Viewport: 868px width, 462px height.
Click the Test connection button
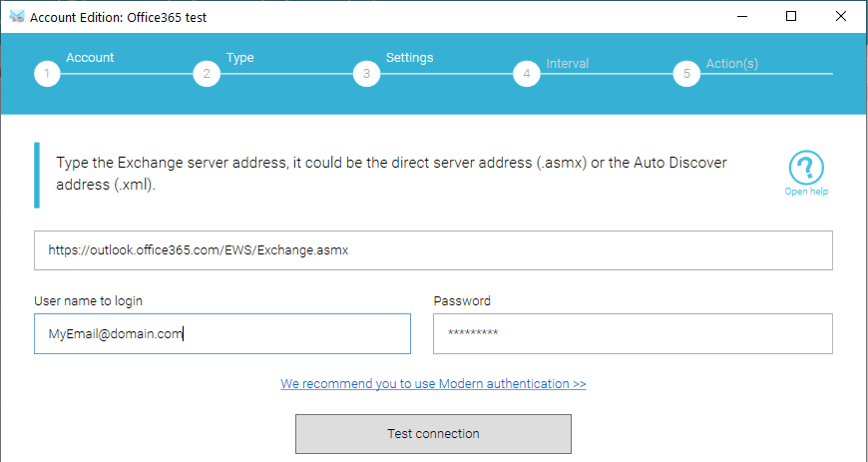pyautogui.click(x=433, y=434)
